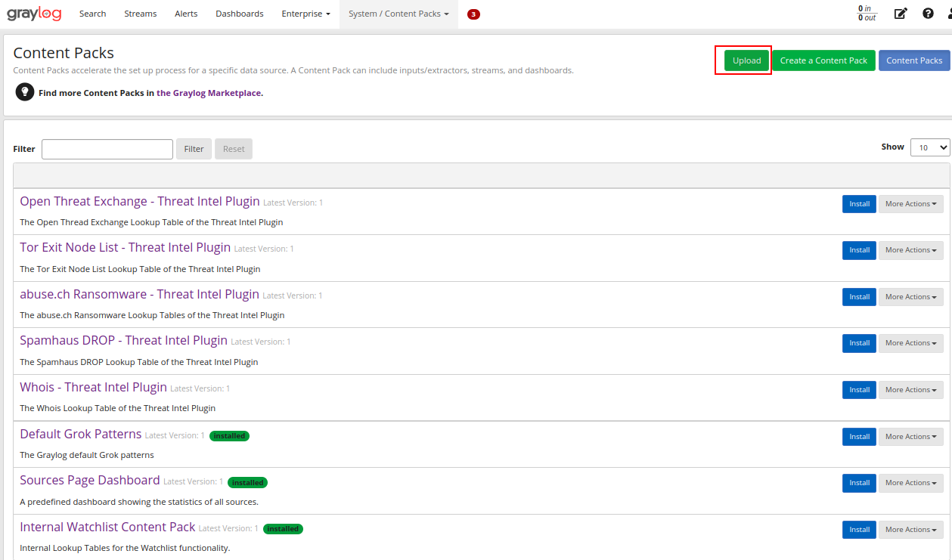Click 'Latest Version: 1' beside Whois
This screenshot has width=952, height=560.
click(200, 388)
